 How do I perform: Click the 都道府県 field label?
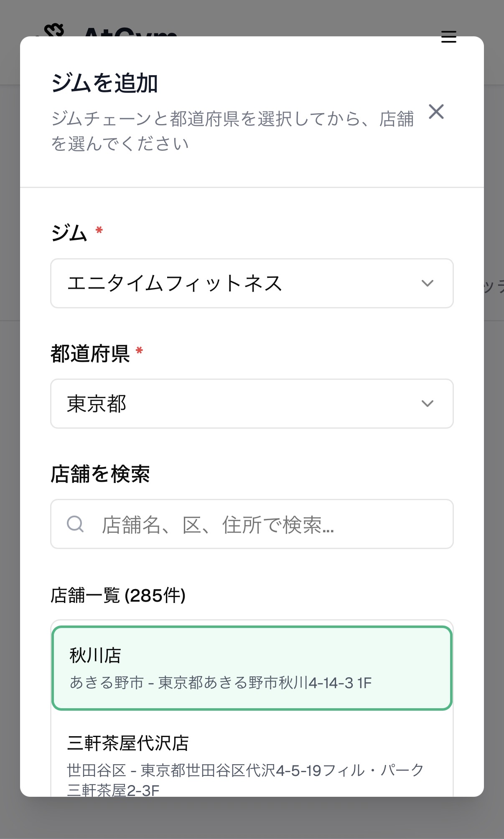[90, 353]
